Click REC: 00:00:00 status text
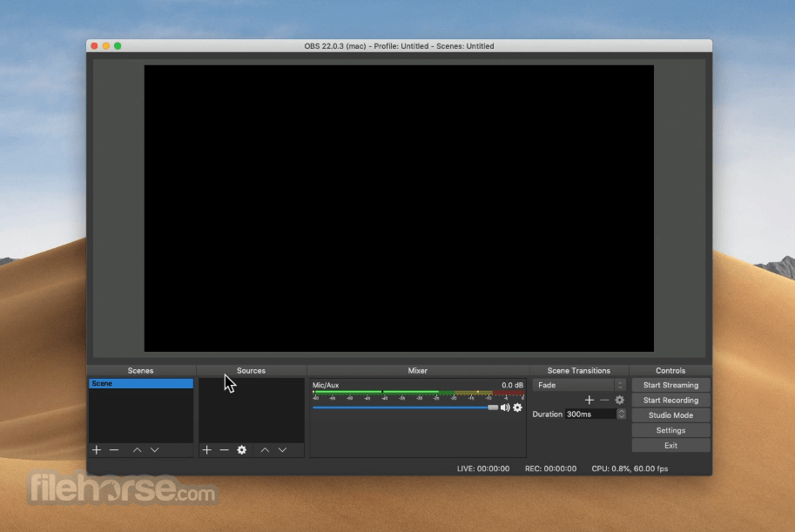 [x=550, y=468]
